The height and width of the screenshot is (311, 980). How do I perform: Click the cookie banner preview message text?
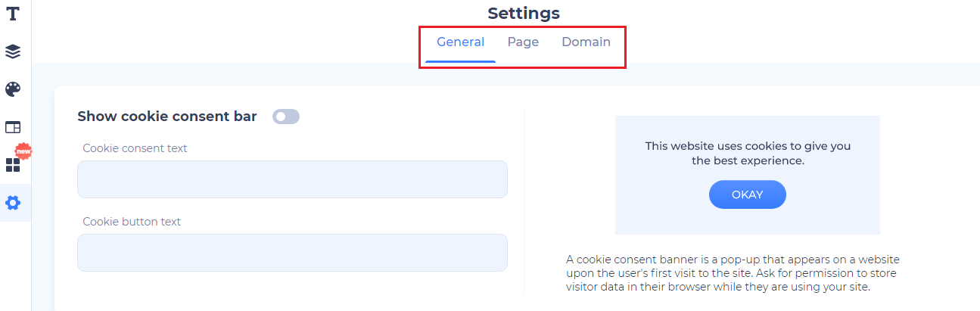[748, 154]
